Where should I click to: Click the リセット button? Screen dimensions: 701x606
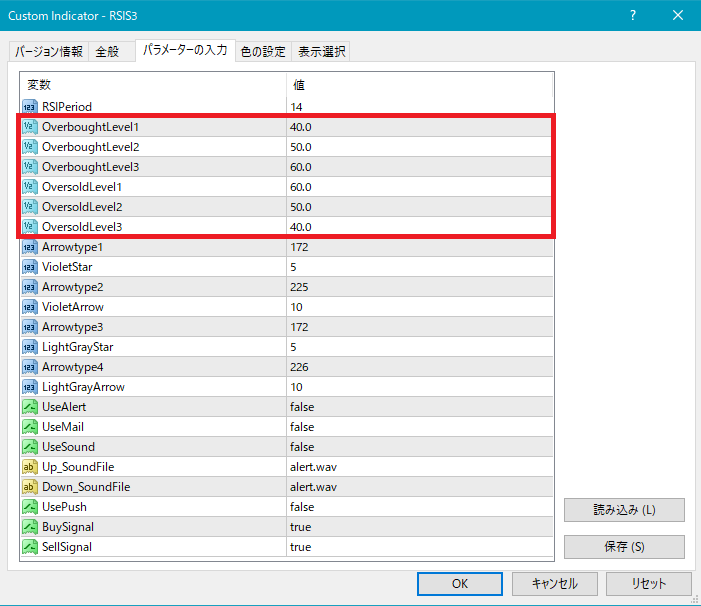pyautogui.click(x=649, y=584)
